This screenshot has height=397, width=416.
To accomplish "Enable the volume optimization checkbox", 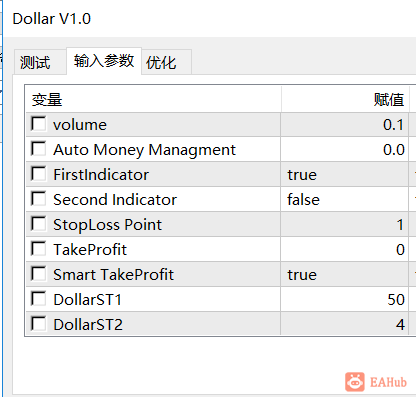I will [39, 124].
